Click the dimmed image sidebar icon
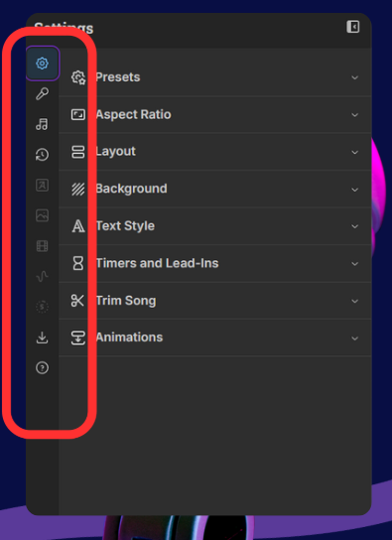This screenshot has width=392, height=540. [43, 215]
